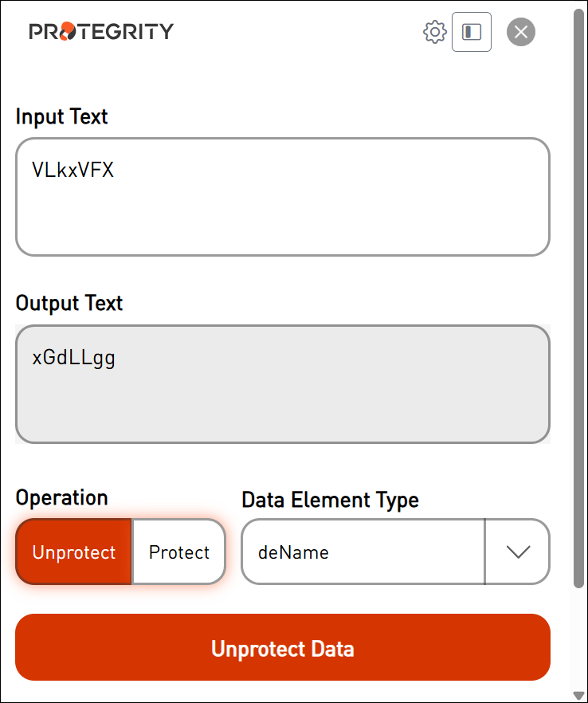
Task: Click the Input Text label
Action: coord(62,116)
